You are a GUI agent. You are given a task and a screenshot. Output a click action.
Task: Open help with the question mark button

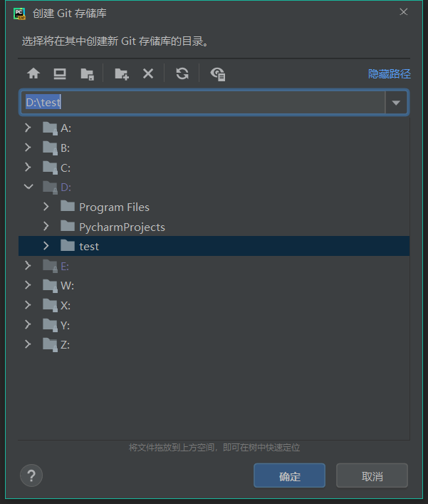pyautogui.click(x=31, y=475)
